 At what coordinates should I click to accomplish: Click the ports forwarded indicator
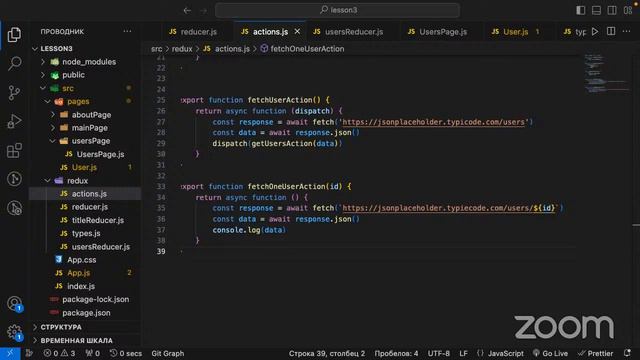click(x=93, y=353)
